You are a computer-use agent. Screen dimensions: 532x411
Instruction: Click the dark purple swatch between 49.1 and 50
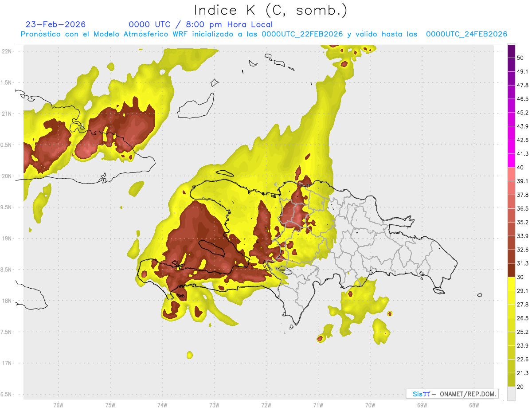512,65
